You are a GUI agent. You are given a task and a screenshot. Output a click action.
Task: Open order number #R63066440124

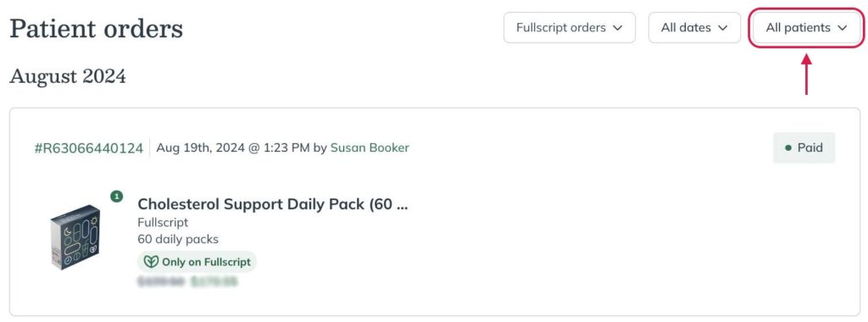[88, 148]
